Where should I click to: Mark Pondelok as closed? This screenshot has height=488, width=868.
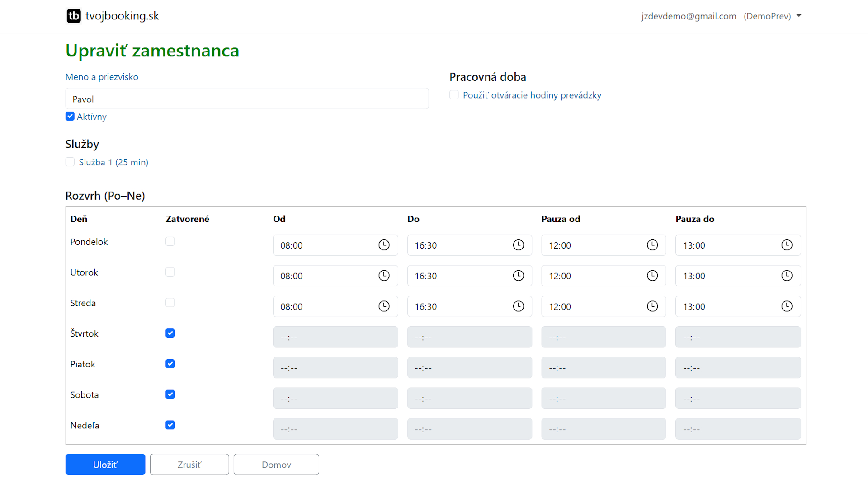170,241
